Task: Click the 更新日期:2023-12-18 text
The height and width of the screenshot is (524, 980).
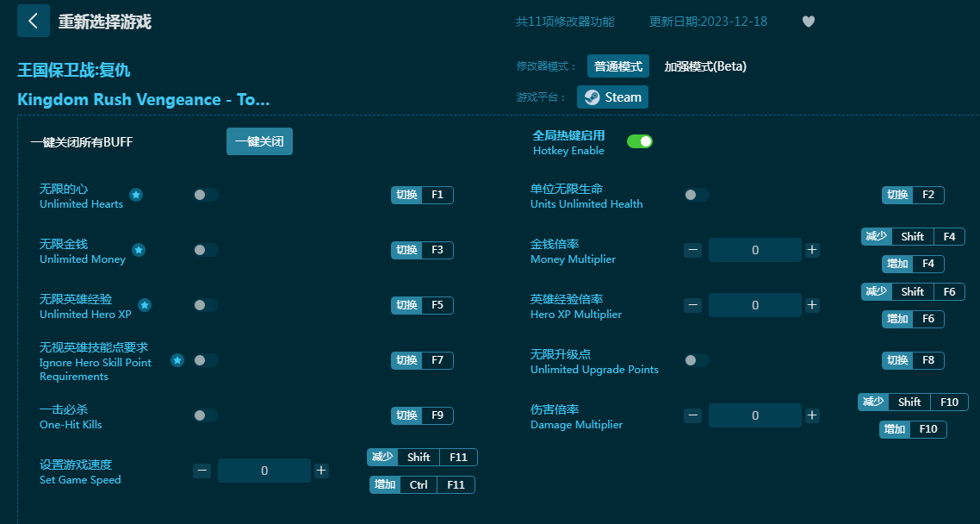Action: (708, 22)
